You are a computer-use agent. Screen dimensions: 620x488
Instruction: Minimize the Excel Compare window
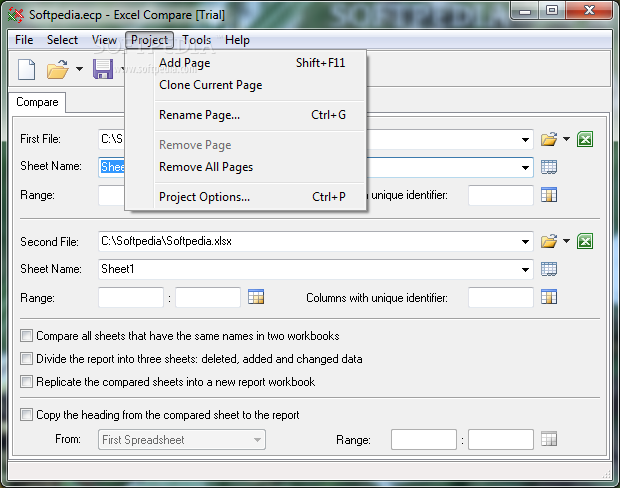click(x=525, y=10)
